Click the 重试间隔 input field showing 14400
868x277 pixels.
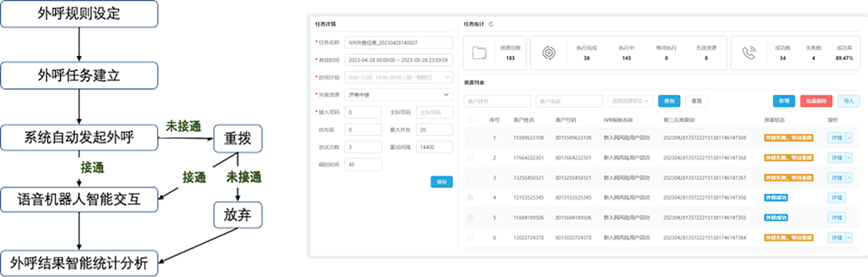click(x=434, y=148)
